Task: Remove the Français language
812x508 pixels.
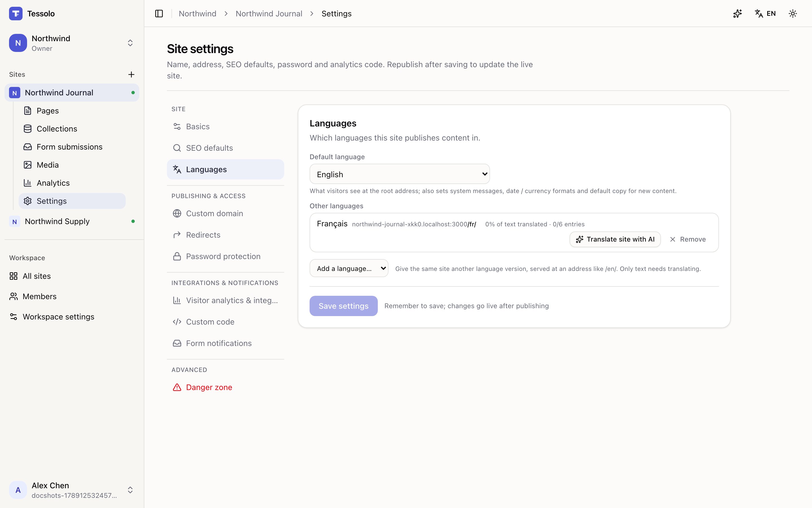Action: coord(687,239)
